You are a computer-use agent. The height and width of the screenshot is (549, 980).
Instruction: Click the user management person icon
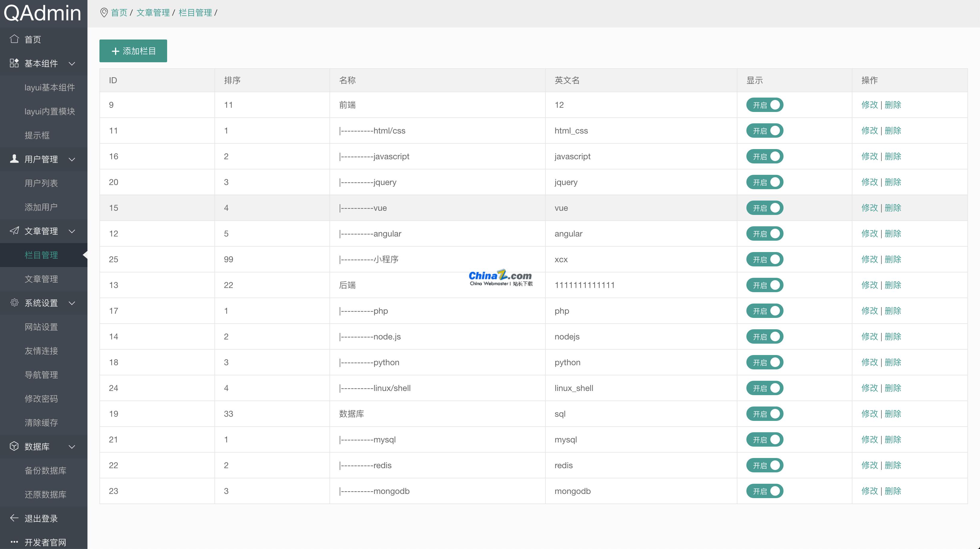(x=14, y=159)
